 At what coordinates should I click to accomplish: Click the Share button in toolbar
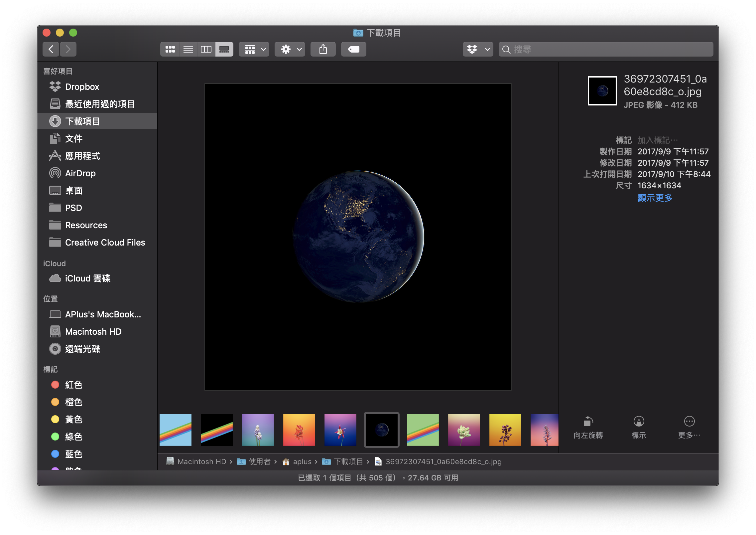[x=323, y=49]
